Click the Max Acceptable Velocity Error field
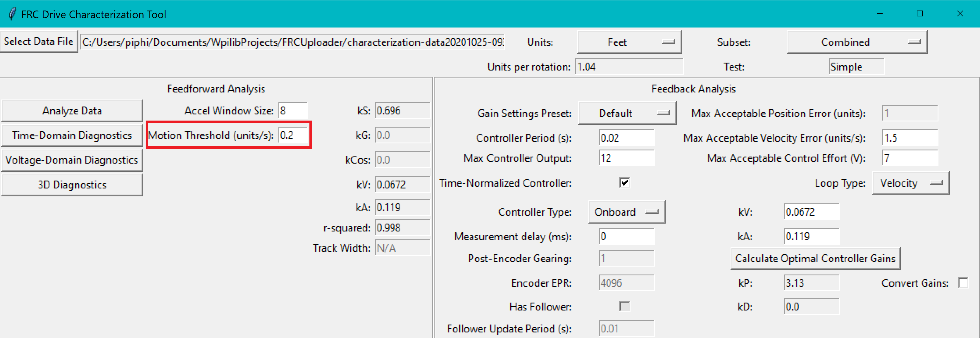 coord(910,138)
